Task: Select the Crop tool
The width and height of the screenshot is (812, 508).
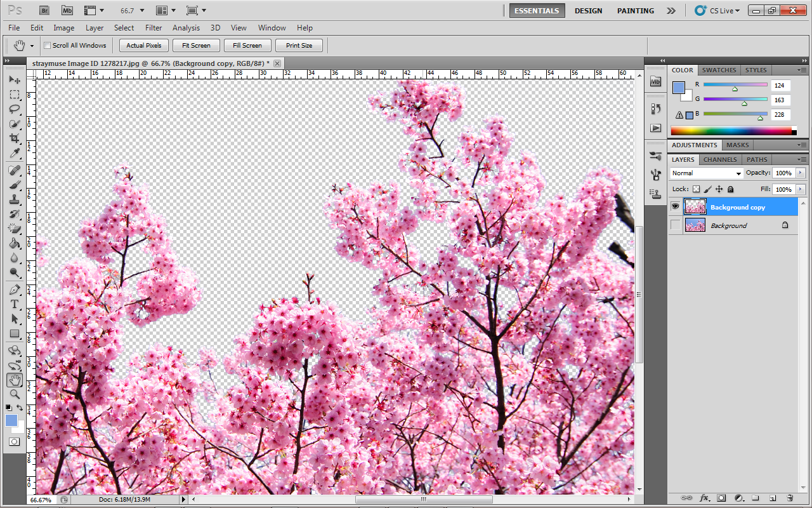Action: coord(15,138)
